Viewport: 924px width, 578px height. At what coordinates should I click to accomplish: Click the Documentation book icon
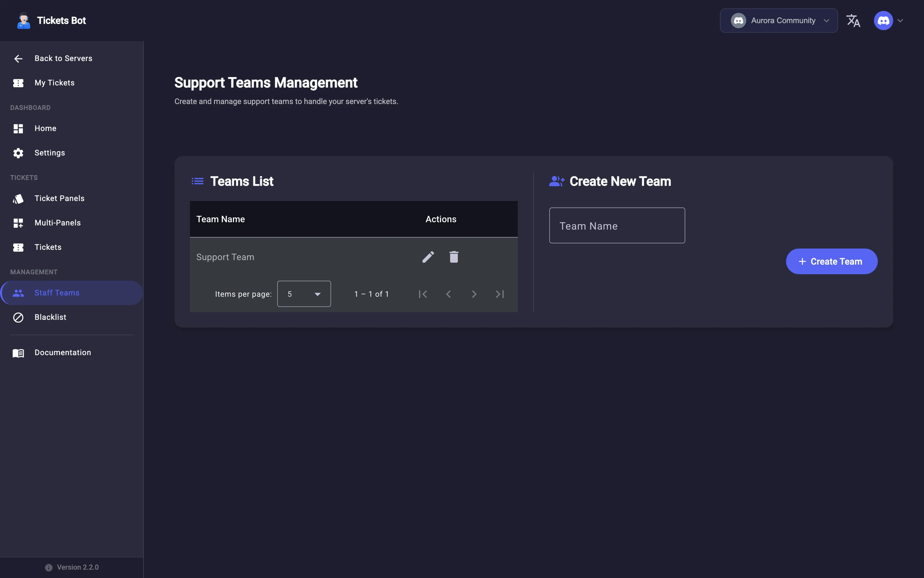(x=18, y=353)
